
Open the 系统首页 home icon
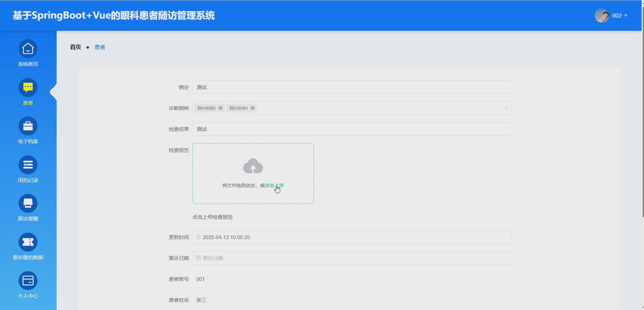(28, 49)
